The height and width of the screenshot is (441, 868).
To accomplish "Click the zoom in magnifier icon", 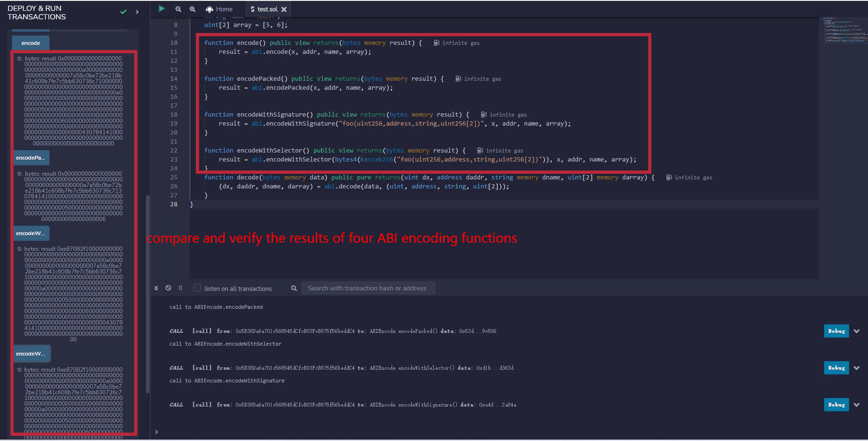I will pos(193,9).
